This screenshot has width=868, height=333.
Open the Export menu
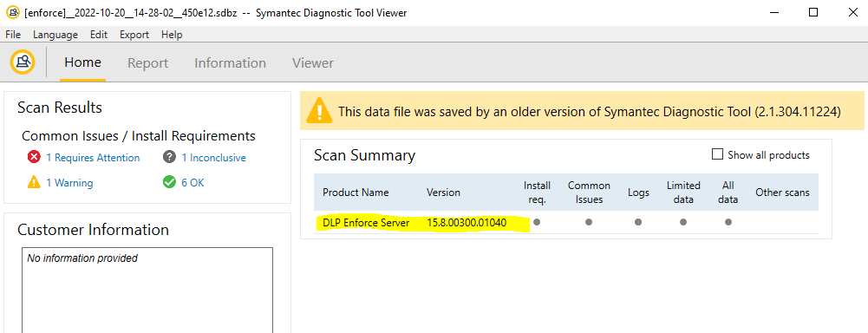click(x=134, y=35)
